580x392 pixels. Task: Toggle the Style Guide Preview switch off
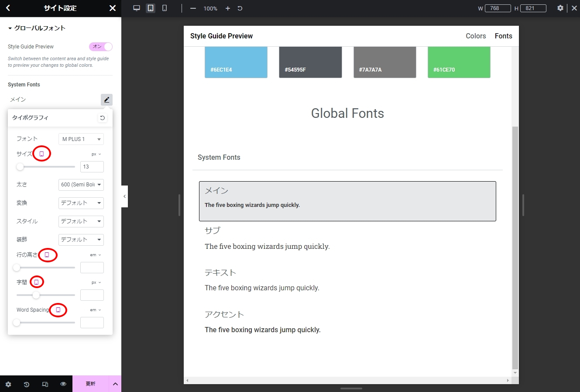coord(101,47)
